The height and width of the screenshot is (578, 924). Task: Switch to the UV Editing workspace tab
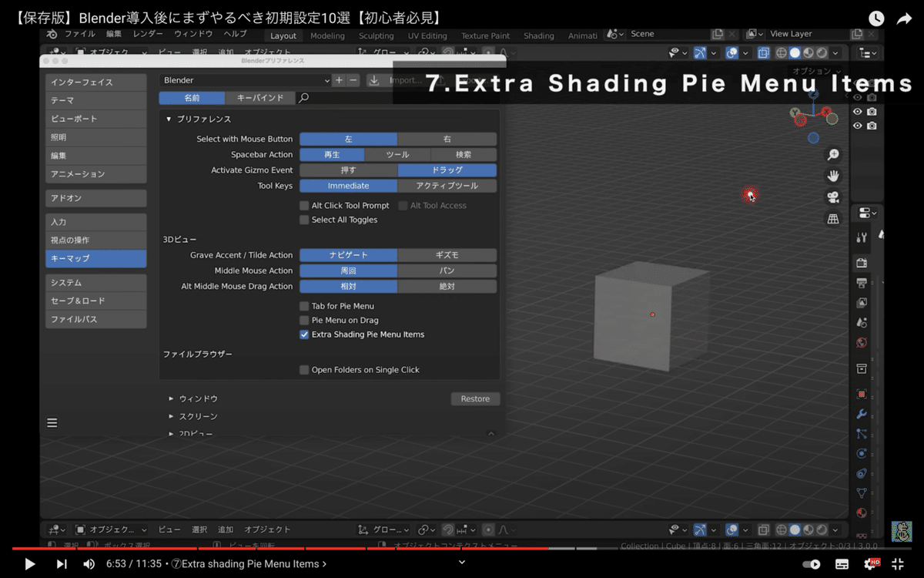pos(427,35)
